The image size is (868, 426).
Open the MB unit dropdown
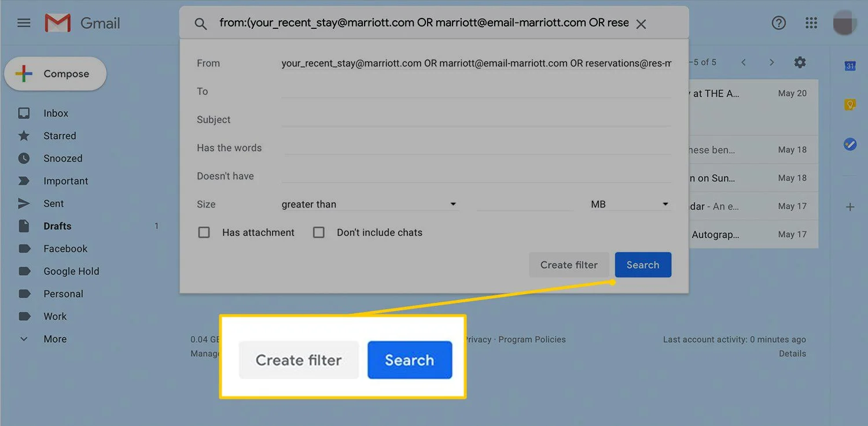click(x=630, y=204)
